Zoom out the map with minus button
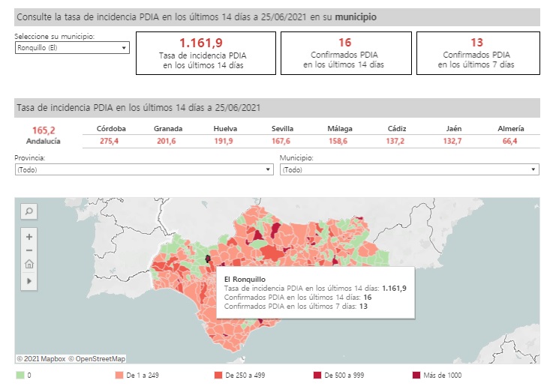Screen dimensions: 553x392 [x=29, y=250]
